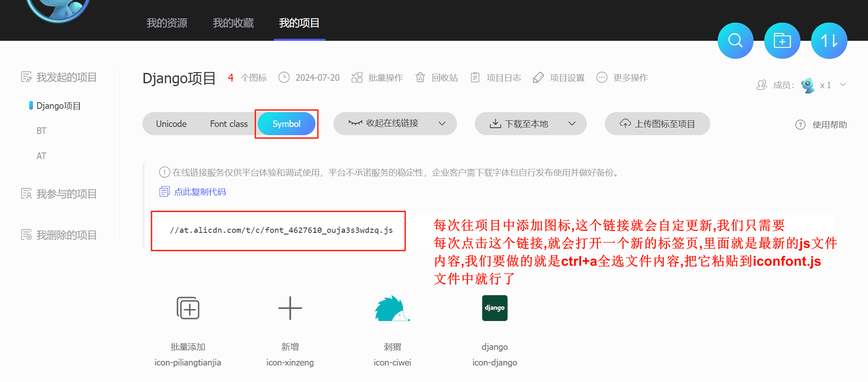The width and height of the screenshot is (868, 382).
Task: Click the icon-piliangtianjia class name
Action: [188, 363]
